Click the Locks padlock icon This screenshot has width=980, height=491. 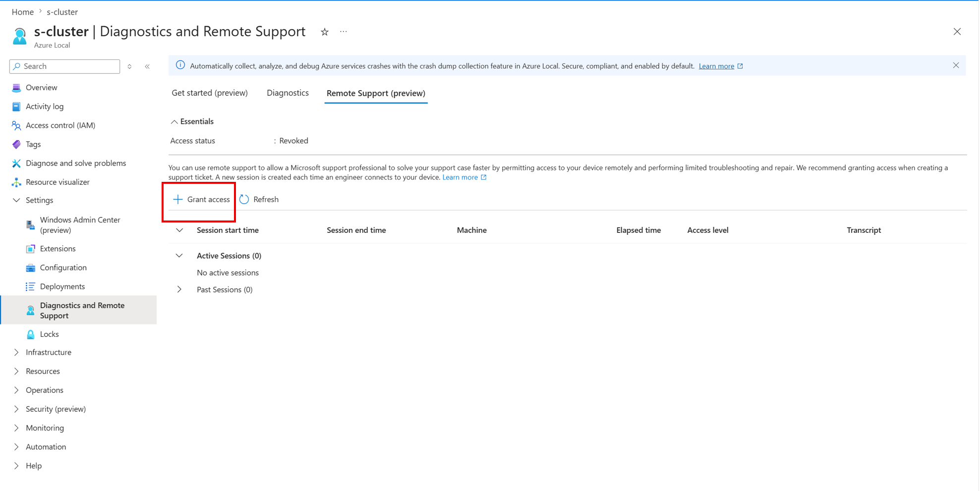[30, 334]
